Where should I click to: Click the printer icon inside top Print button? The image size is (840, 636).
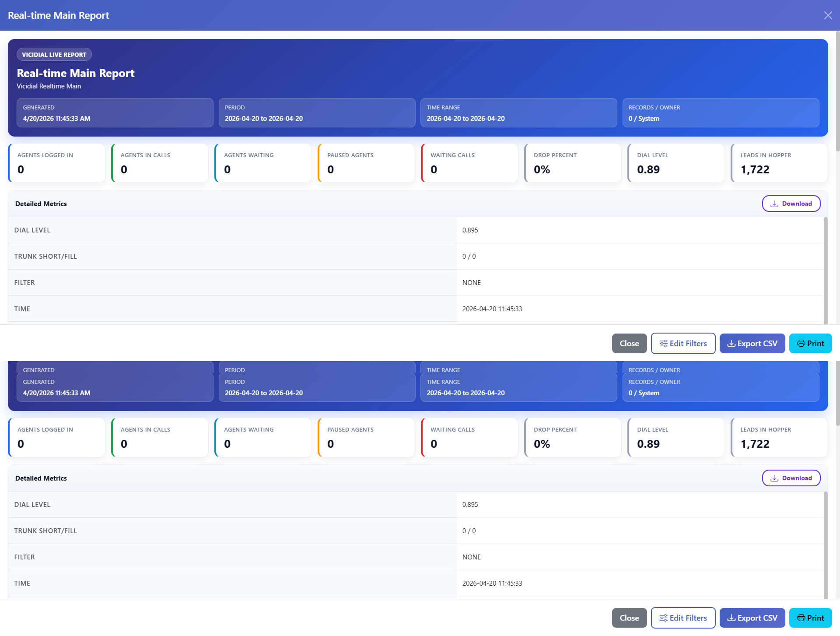coord(801,343)
